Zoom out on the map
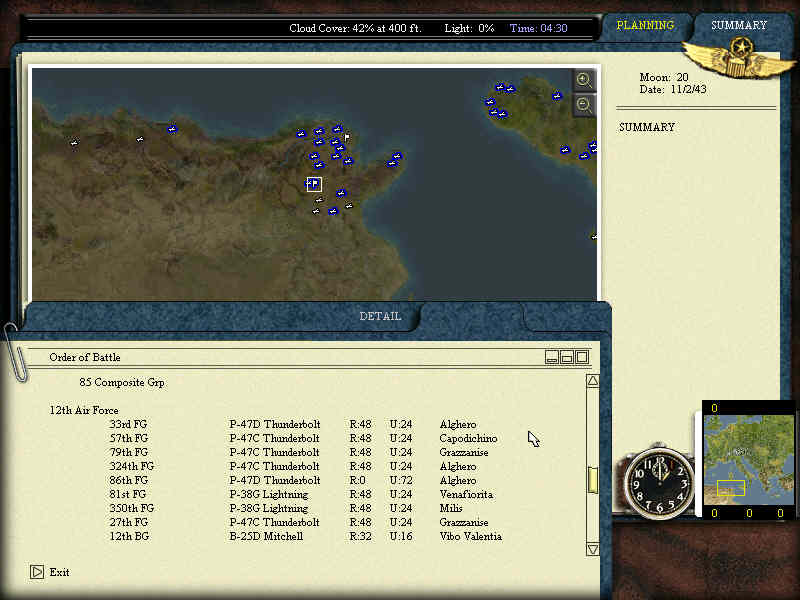Screen dimensions: 800x600 click(x=584, y=104)
